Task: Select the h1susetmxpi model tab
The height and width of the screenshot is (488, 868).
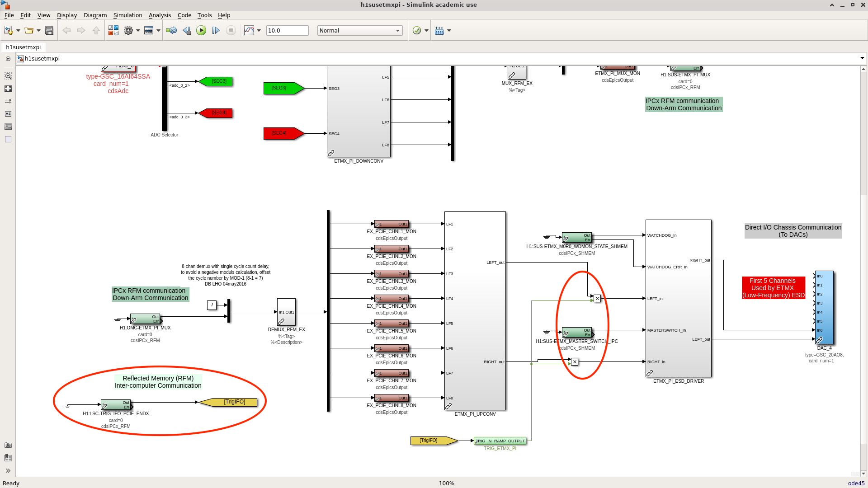Action: coord(24,47)
